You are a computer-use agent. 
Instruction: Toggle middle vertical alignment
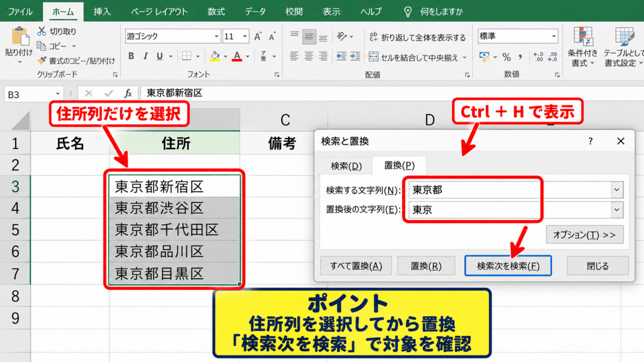tap(309, 36)
